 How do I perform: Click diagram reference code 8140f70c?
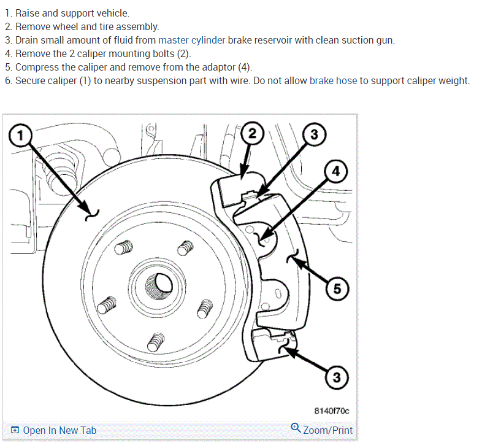click(332, 411)
